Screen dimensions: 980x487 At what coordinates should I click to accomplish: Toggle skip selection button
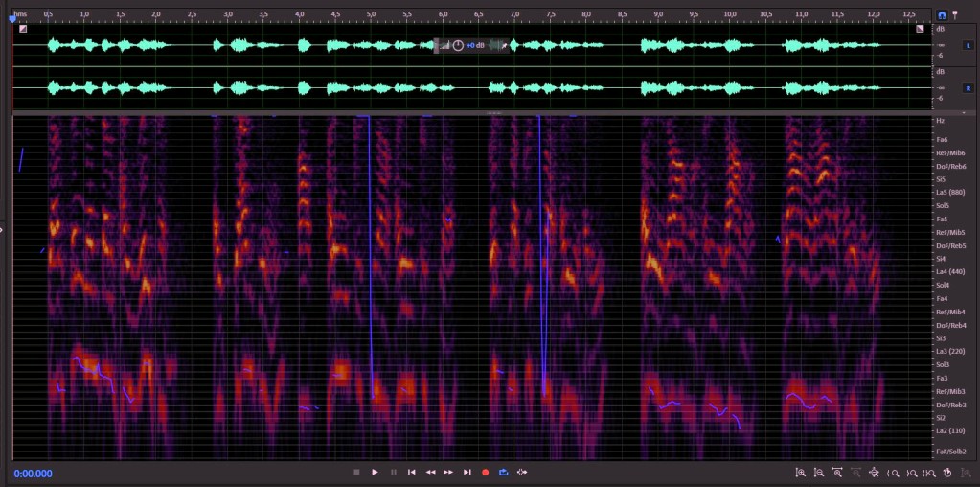pos(522,472)
